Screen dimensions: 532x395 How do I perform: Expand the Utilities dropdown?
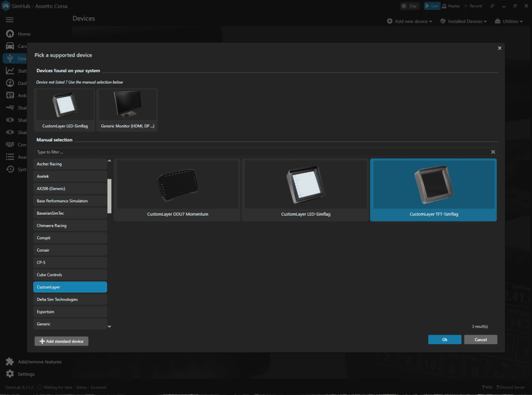(509, 21)
